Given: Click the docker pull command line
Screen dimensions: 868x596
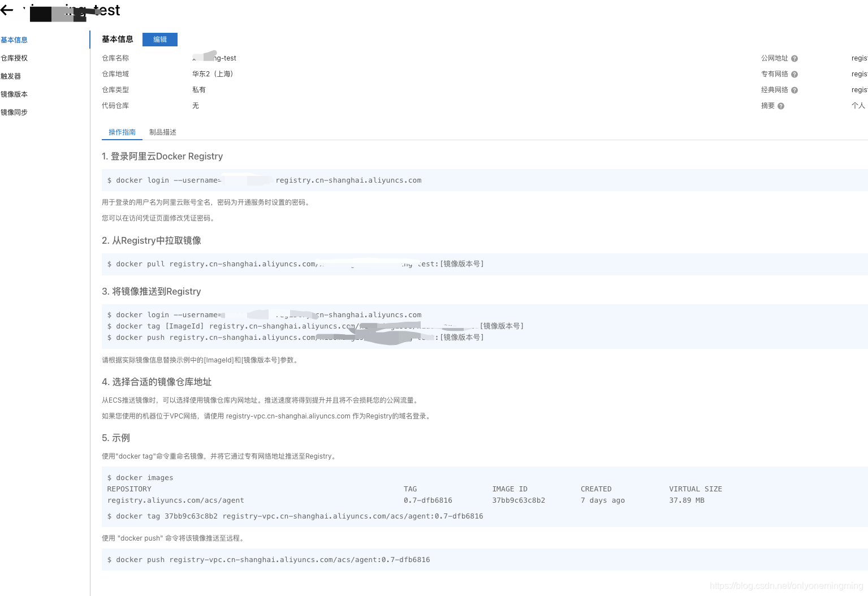Looking at the screenshot, I should tap(295, 264).
